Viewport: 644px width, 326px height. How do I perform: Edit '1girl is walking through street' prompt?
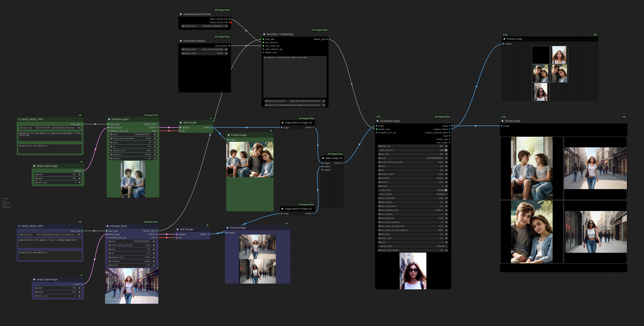click(x=50, y=243)
